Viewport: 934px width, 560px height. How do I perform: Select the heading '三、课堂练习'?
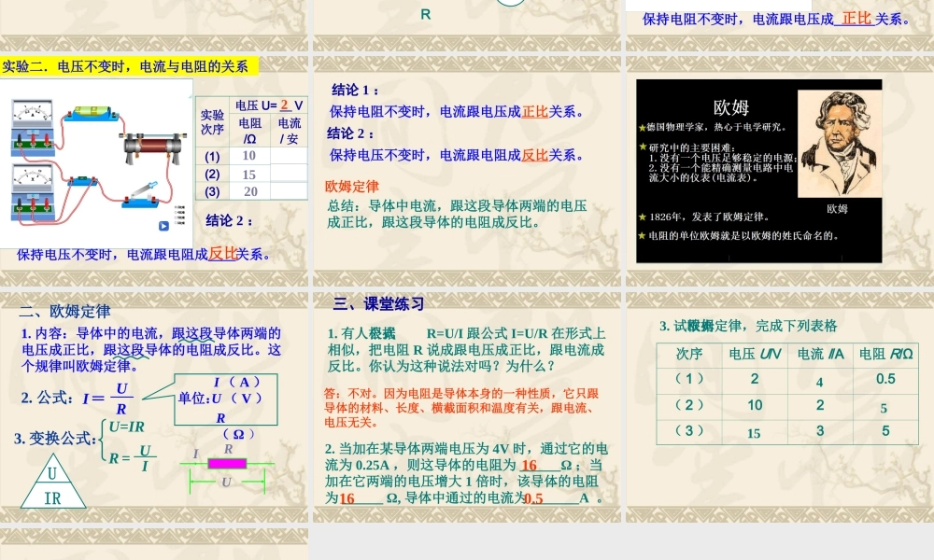pyautogui.click(x=379, y=304)
